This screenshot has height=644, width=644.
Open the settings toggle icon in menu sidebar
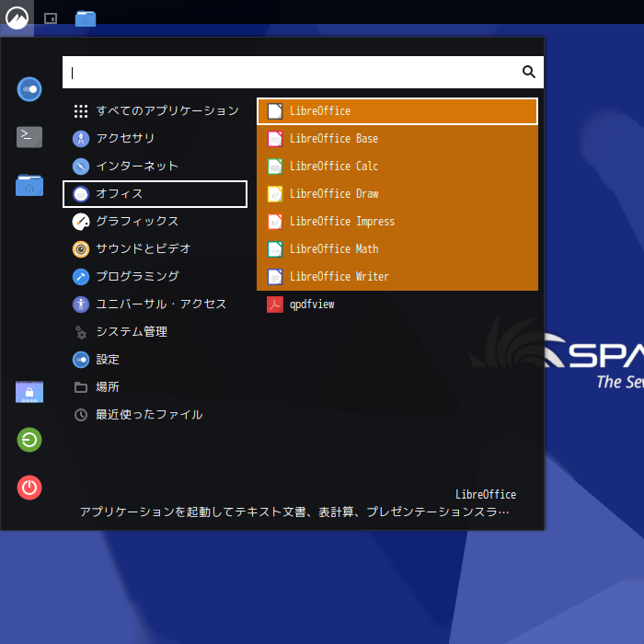29,89
